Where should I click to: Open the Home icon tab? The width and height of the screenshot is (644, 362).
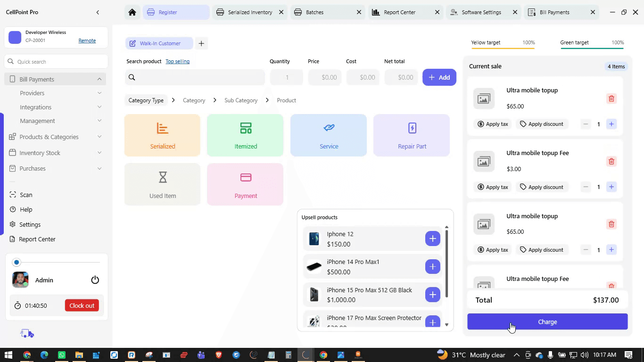pyautogui.click(x=132, y=12)
